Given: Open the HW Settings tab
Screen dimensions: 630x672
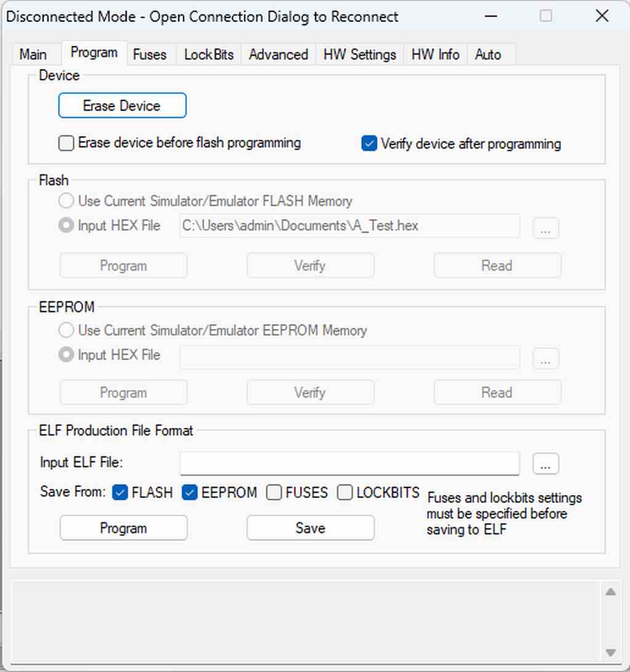Looking at the screenshot, I should click(360, 55).
